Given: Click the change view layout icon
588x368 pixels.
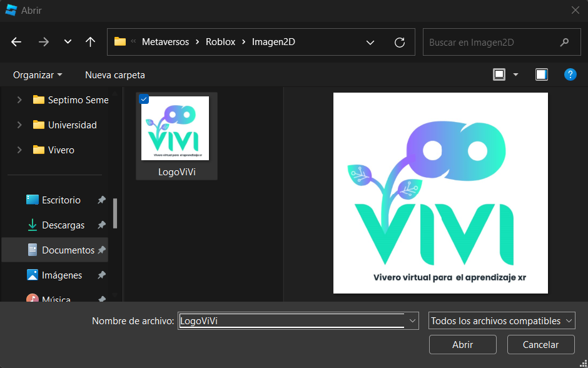Looking at the screenshot, I should click(499, 74).
